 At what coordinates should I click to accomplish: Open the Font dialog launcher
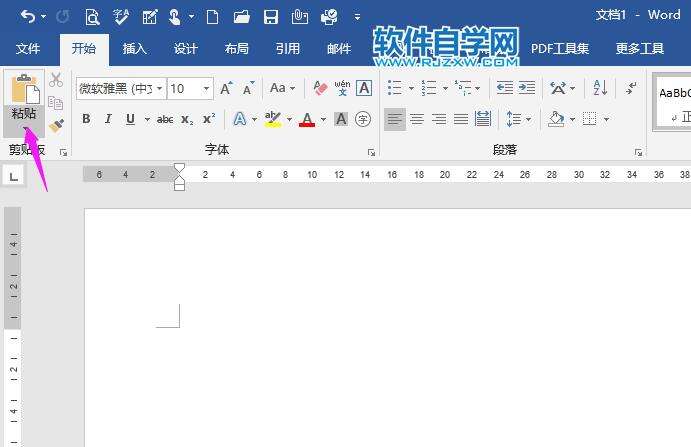(372, 153)
